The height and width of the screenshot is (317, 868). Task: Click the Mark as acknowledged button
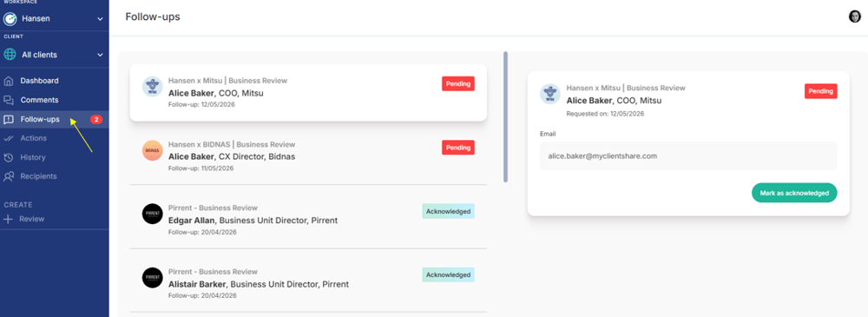794,193
